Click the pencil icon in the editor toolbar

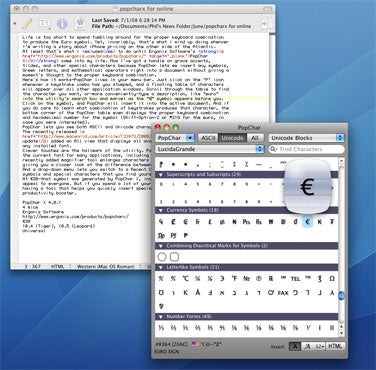coord(27,23)
